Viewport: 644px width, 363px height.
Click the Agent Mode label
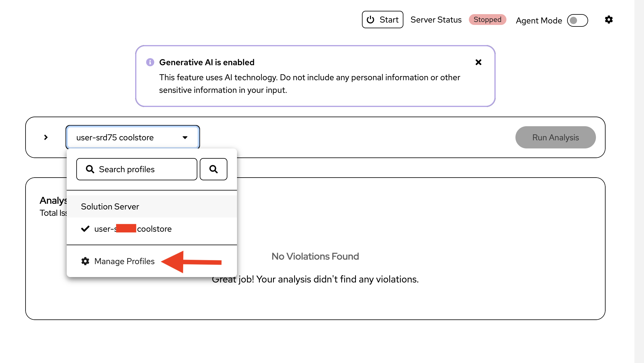pyautogui.click(x=539, y=20)
